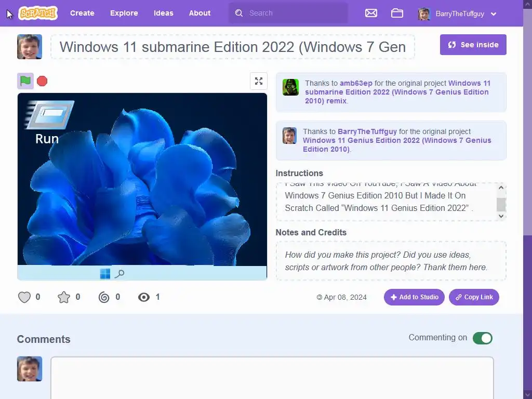
Task: Click the Instructions scroll down arrow
Action: 501,216
